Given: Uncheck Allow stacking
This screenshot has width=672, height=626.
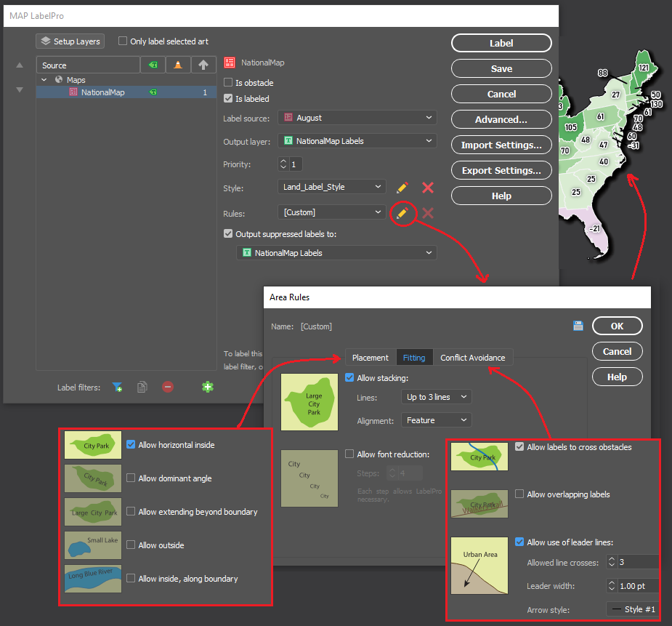Looking at the screenshot, I should coord(349,378).
